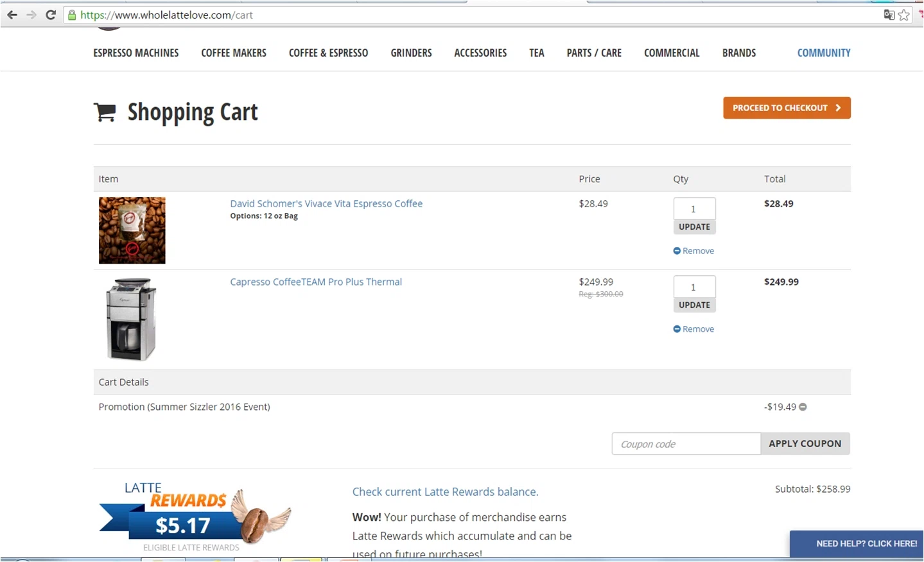The height and width of the screenshot is (562, 924).
Task: Click the browser back arrow
Action: 12,15
